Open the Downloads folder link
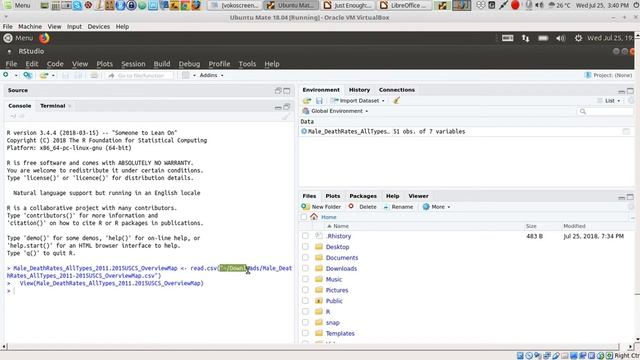 click(341, 269)
